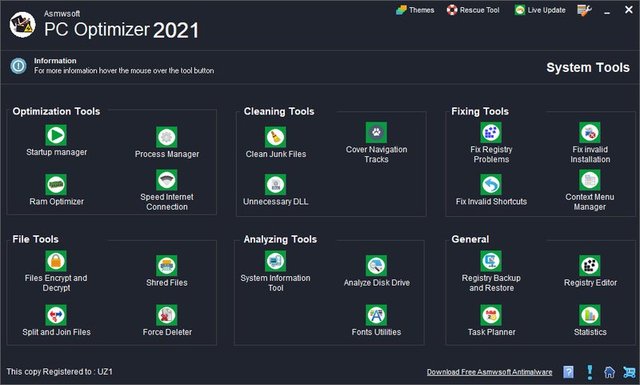Click 'This copy Registered to : UZ1' text
Screen dimensions: 640x385
coord(59,372)
